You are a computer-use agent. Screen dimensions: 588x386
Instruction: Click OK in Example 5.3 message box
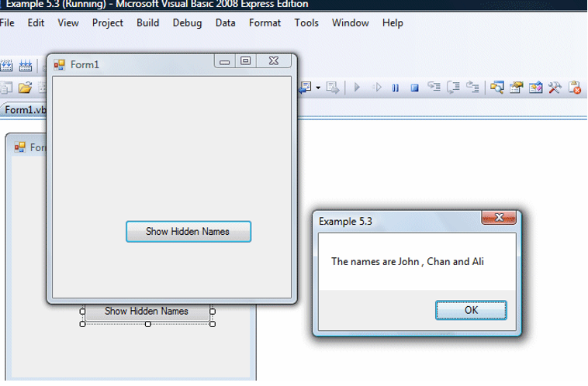[x=471, y=310]
